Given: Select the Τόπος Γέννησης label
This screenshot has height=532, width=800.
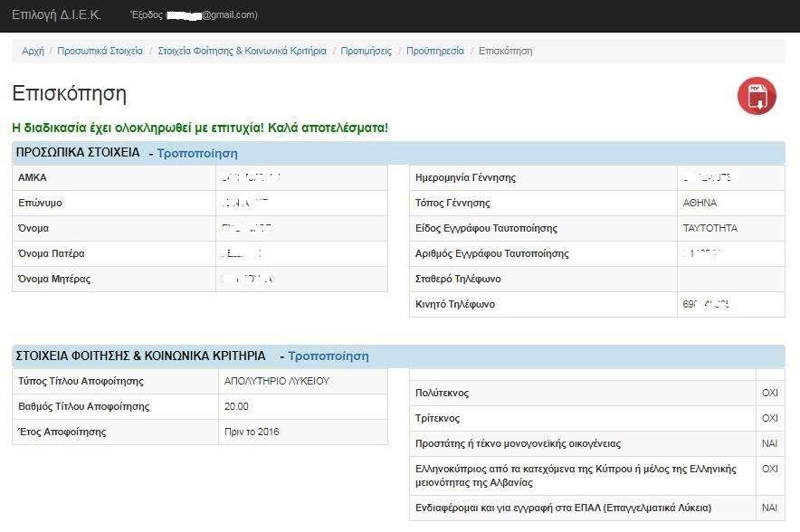Looking at the screenshot, I should tap(452, 203).
